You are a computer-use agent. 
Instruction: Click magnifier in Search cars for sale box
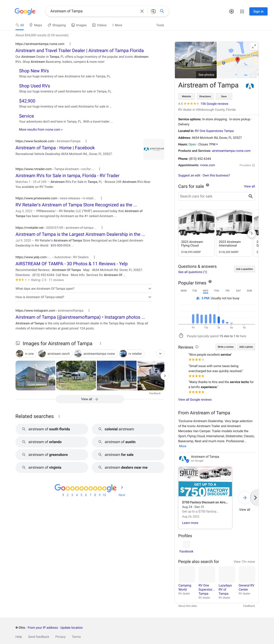point(250,196)
